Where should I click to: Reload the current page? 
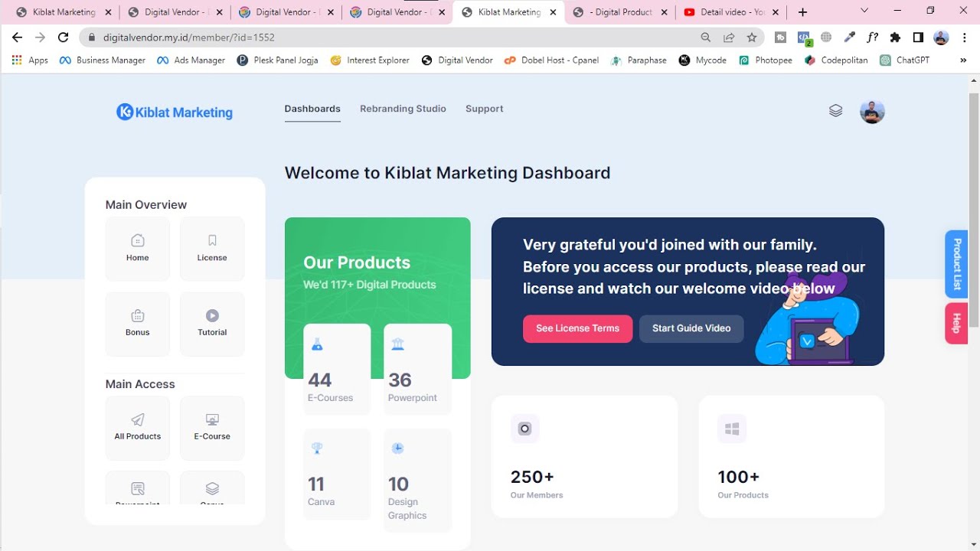point(64,37)
